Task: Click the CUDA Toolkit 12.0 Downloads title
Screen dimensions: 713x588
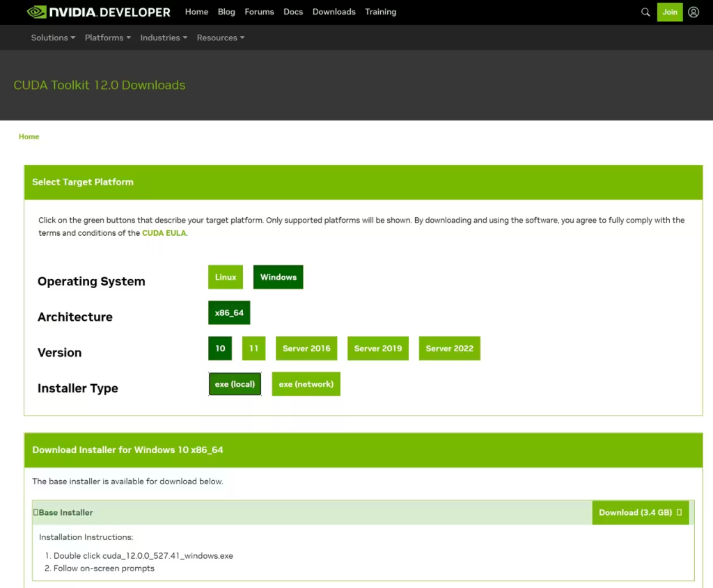Action: [100, 85]
